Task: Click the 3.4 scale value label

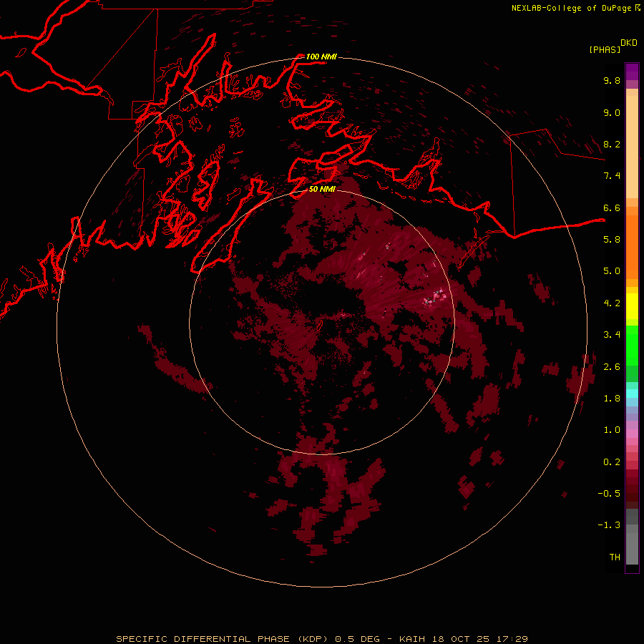Action: [x=612, y=335]
